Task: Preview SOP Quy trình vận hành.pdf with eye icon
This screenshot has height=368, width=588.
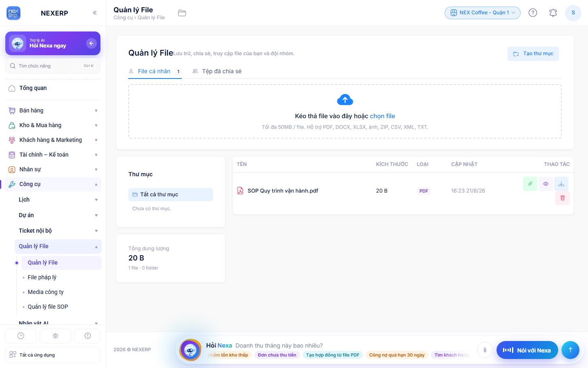Action: [x=546, y=184]
